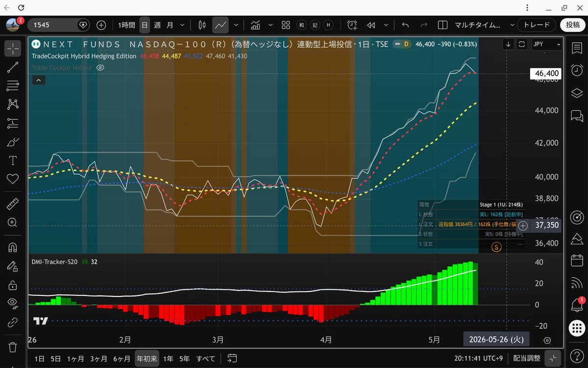
Task: Open chart settings gear on the time axis
Action: pos(547,341)
